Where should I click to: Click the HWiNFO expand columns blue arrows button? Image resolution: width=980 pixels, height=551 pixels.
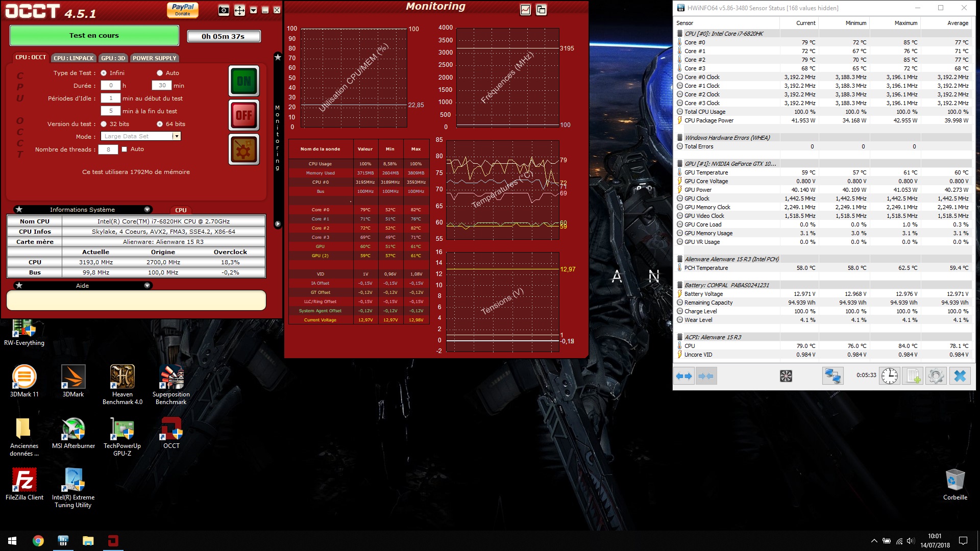click(x=683, y=376)
